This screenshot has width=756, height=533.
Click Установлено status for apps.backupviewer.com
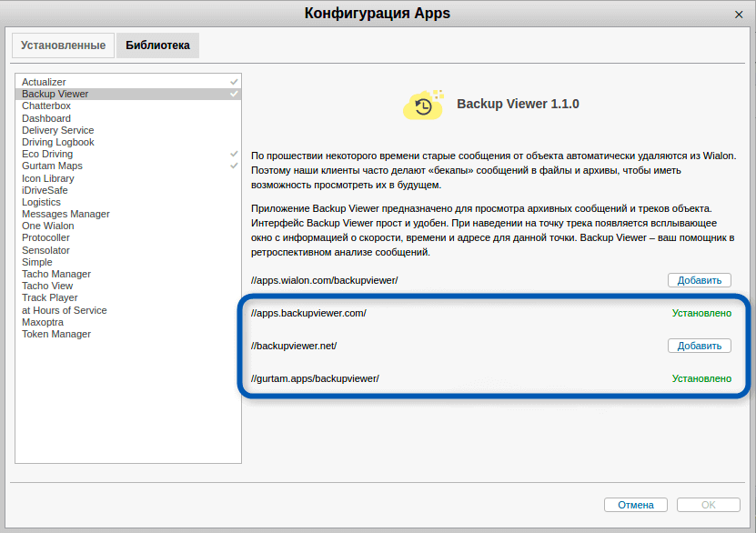(701, 313)
